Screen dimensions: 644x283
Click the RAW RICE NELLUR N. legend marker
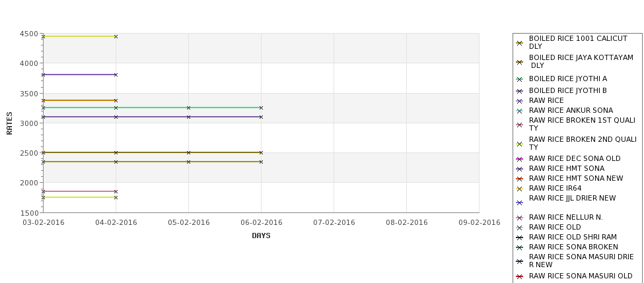pos(520,218)
